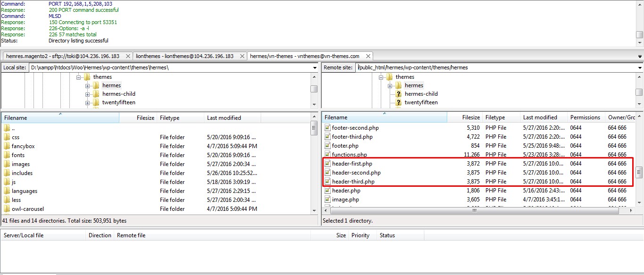Collapse the remote themes tree node
644x275 pixels.
coord(381,77)
